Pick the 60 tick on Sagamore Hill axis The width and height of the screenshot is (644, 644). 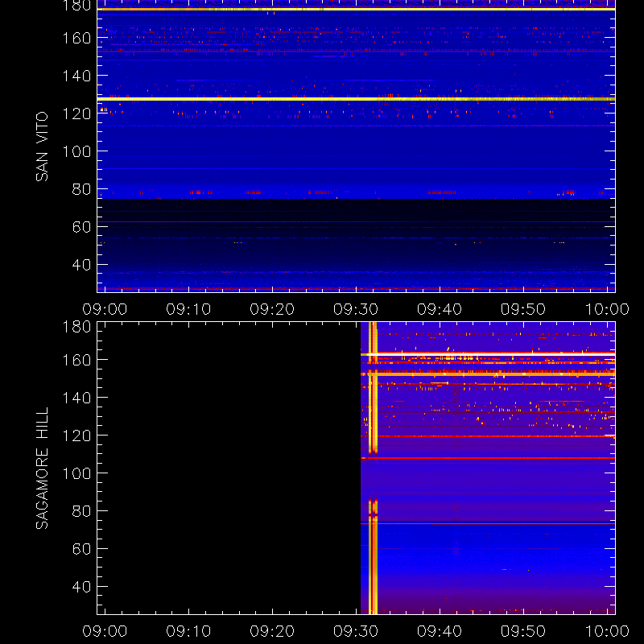[81, 549]
